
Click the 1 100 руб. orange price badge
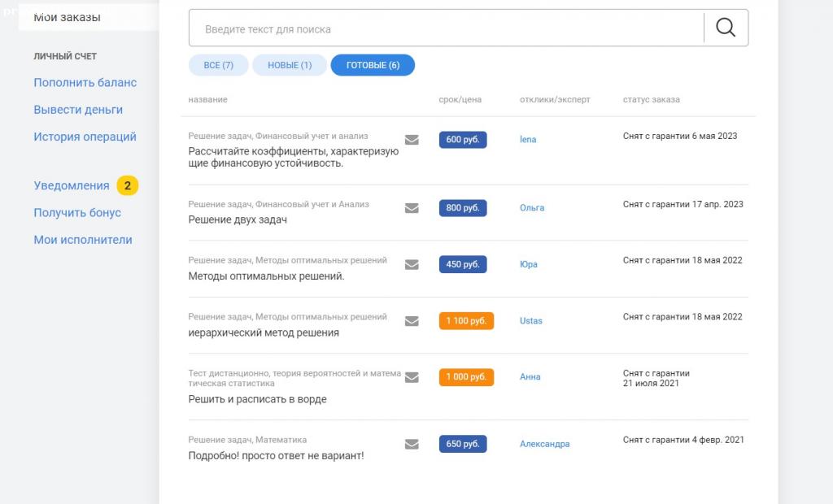466,321
